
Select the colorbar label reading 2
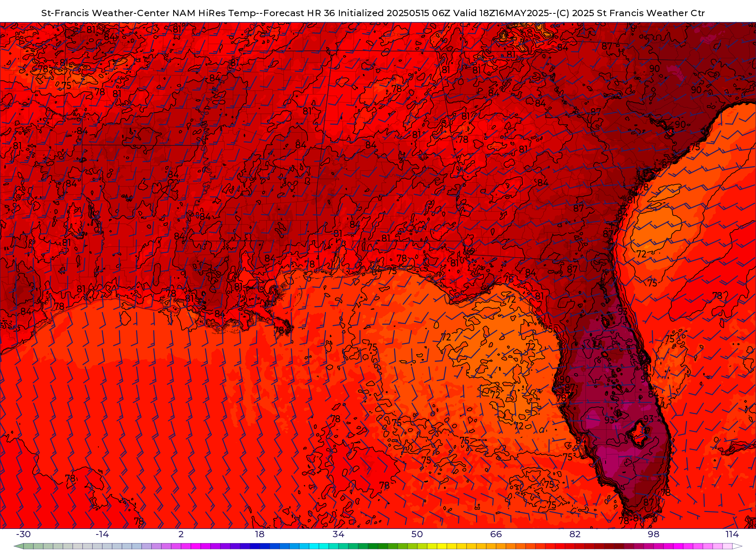(x=181, y=534)
